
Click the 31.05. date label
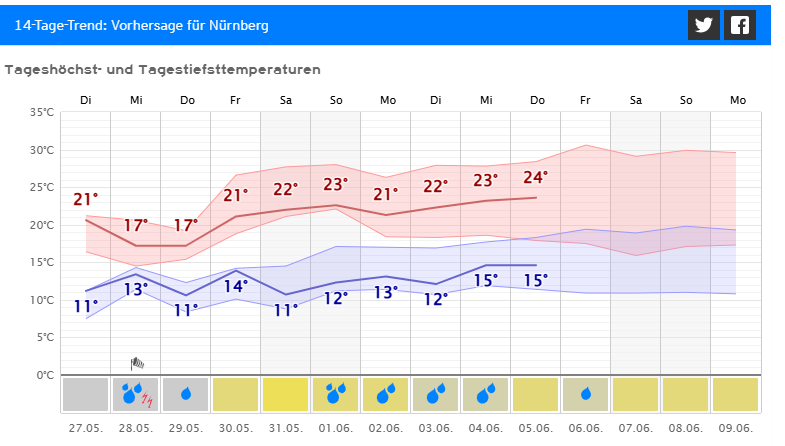click(286, 427)
